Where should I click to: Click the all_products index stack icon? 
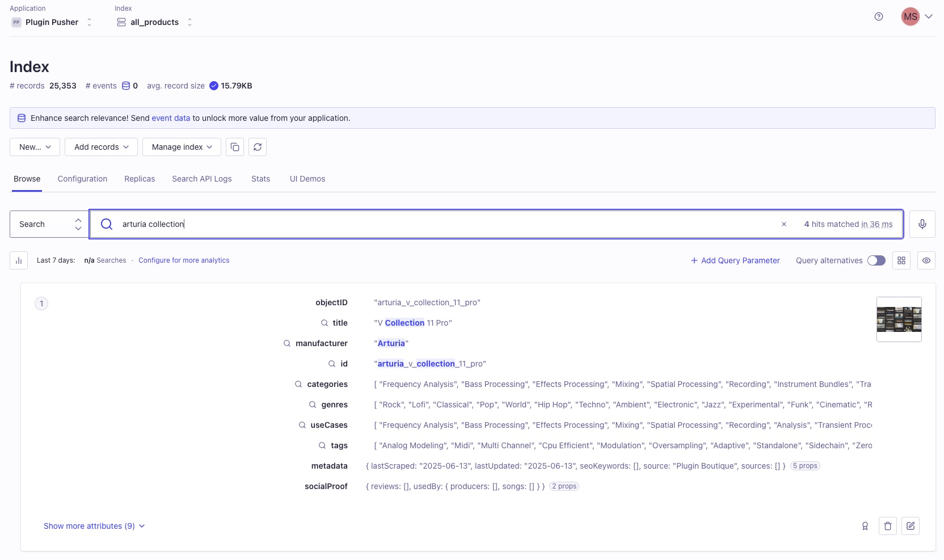click(x=121, y=22)
